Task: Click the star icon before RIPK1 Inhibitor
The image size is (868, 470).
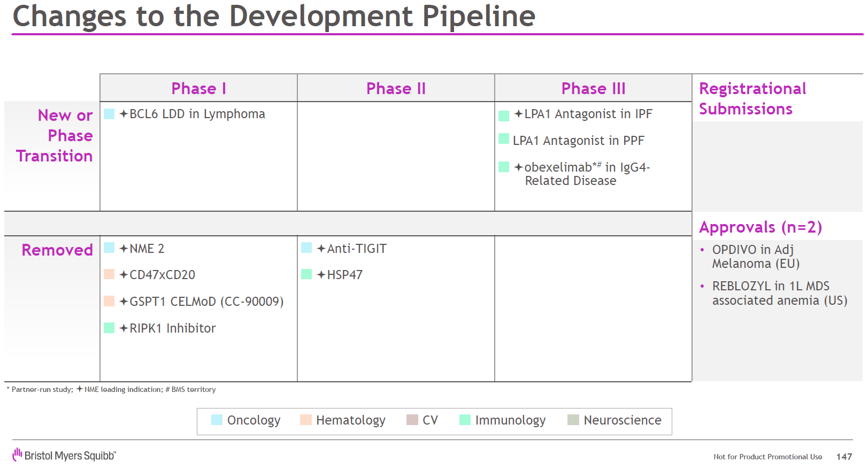Action: tap(124, 328)
